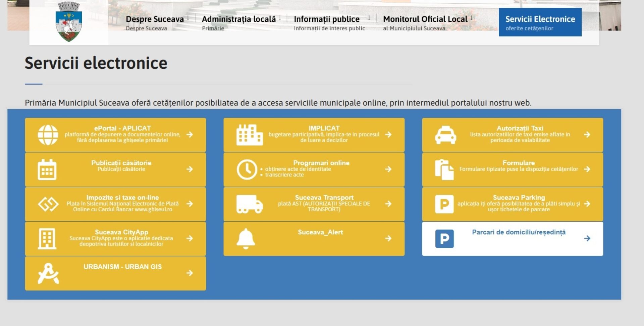This screenshot has height=326, width=644.
Task: Click the taxi car icon
Action: pos(445,135)
